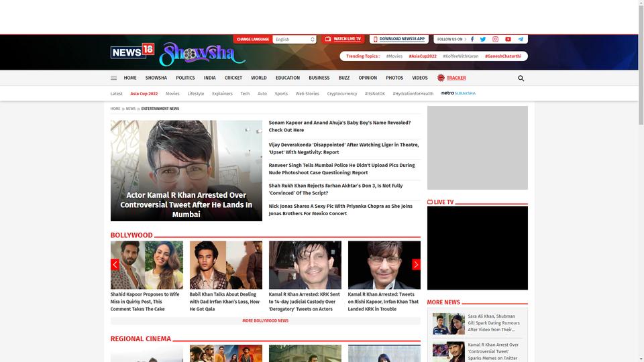Open the SHOWSHA menu item
The width and height of the screenshot is (644, 362).
[x=156, y=78]
